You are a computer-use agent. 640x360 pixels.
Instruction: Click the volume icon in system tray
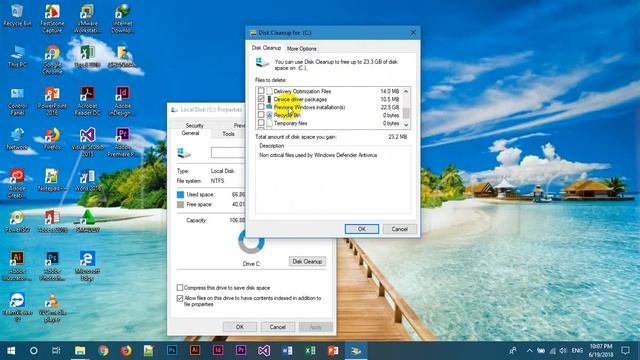click(x=563, y=351)
